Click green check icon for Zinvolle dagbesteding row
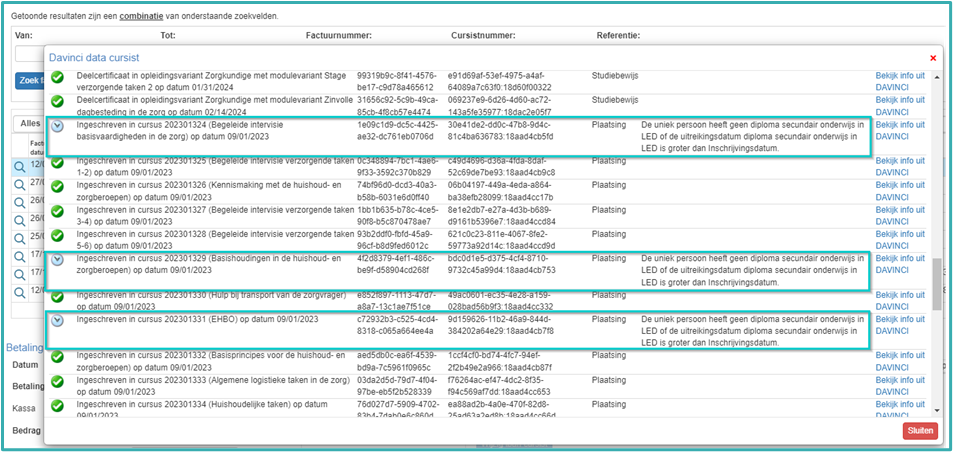 (57, 101)
